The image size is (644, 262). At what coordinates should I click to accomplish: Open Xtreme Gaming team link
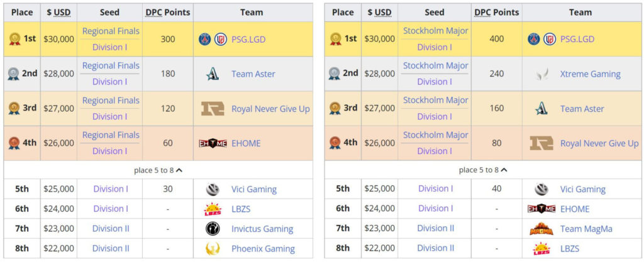(590, 74)
